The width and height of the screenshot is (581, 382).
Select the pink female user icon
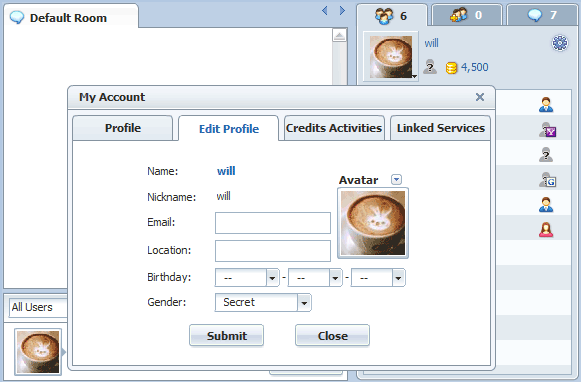(546, 230)
